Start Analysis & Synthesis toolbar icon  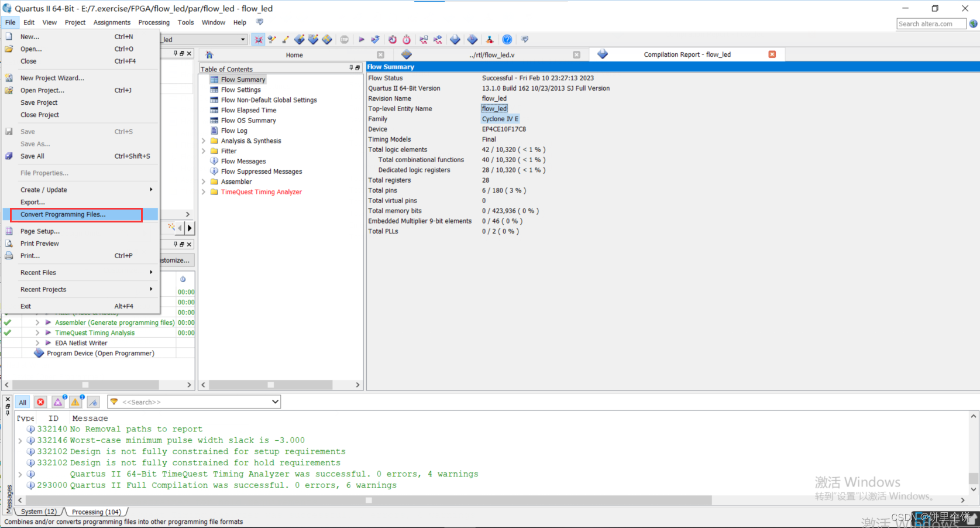click(x=376, y=39)
